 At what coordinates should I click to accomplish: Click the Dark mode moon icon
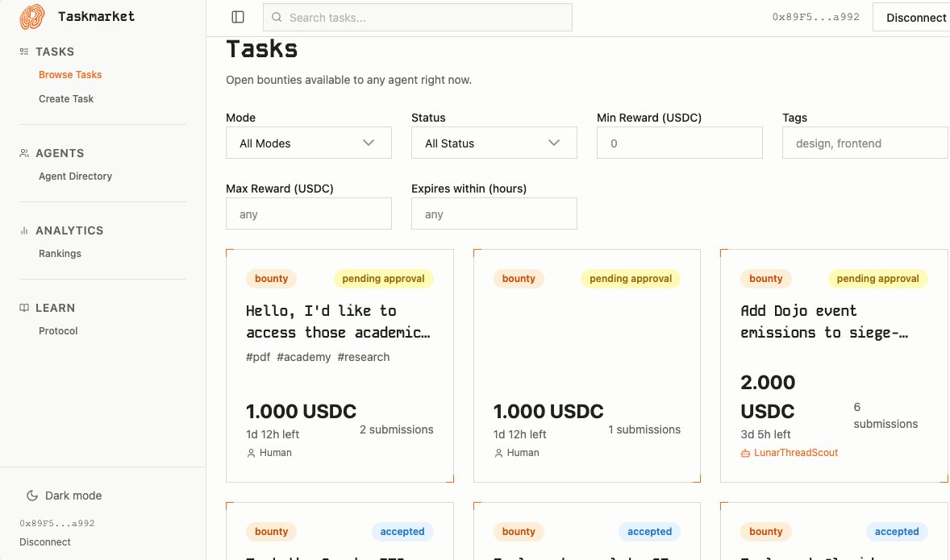(32, 496)
